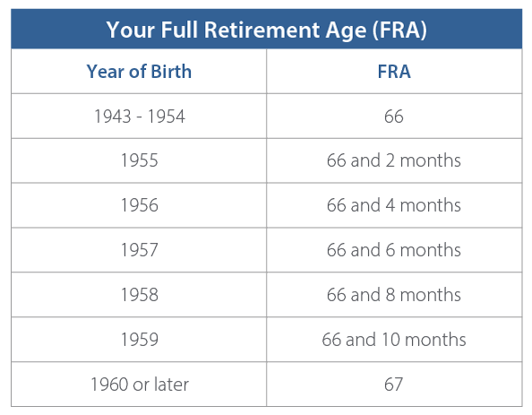
Task: Select the 'Year of Birth' column header
Action: (139, 72)
